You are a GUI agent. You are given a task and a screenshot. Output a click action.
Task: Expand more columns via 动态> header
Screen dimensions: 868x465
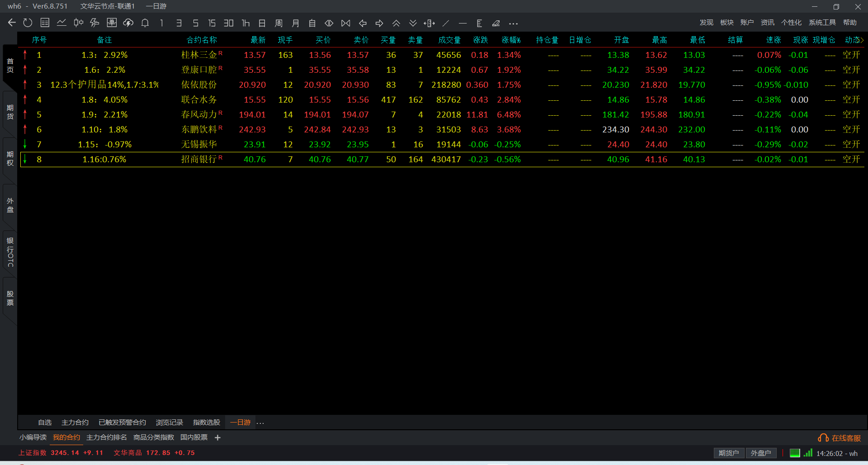coord(854,40)
